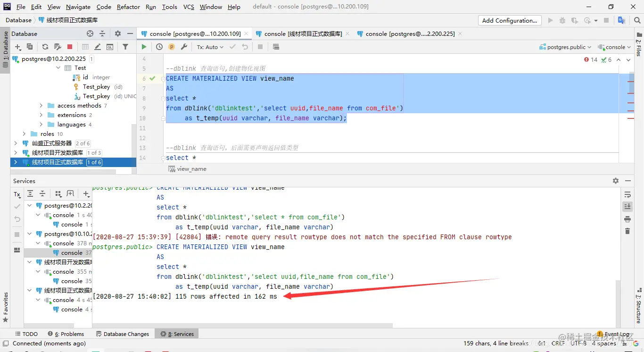
Task: Click UTF-8 encoding in status bar
Action: (x=579, y=343)
